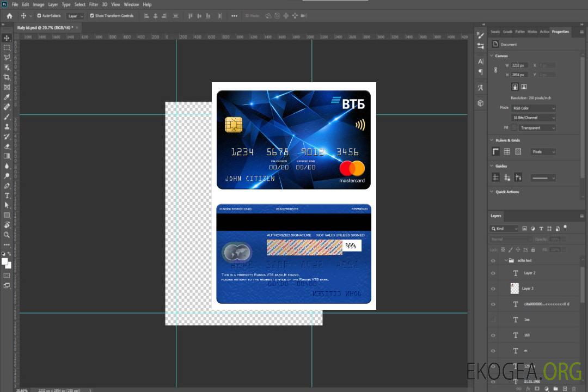Click the lock guides icon
The image size is (588, 392).
507,178
